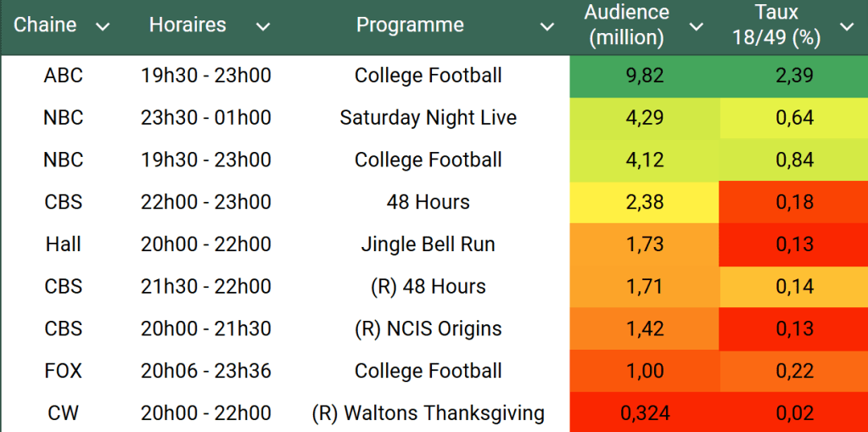Click the Hall channel cell

(x=64, y=244)
